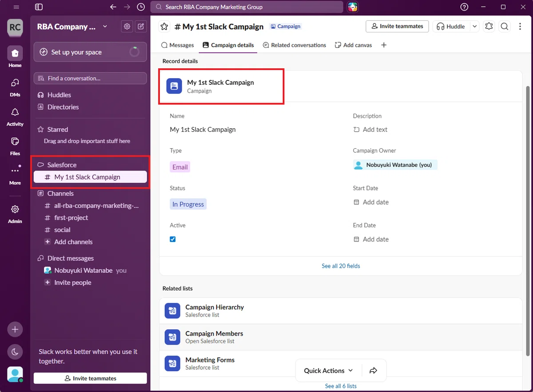Switch to the Messages tab
Viewport: 533px width, 392px height.
[x=178, y=45]
